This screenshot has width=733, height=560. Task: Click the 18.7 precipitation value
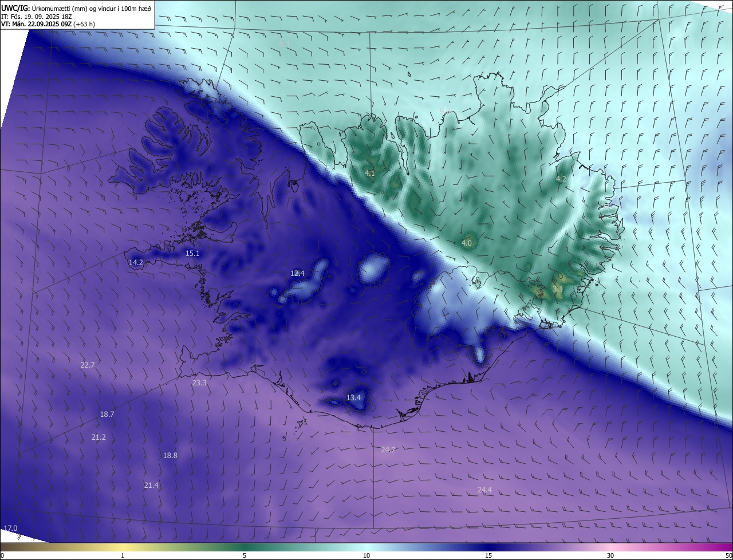coord(107,414)
